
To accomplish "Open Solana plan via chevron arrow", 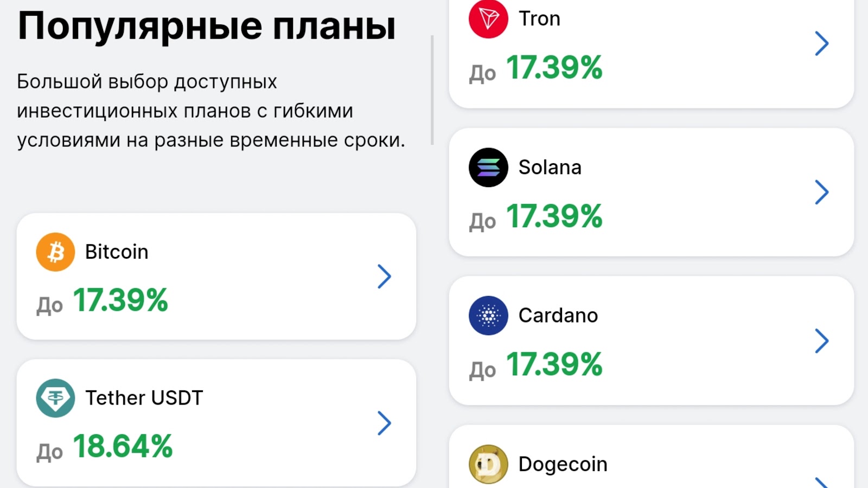I will coord(822,192).
